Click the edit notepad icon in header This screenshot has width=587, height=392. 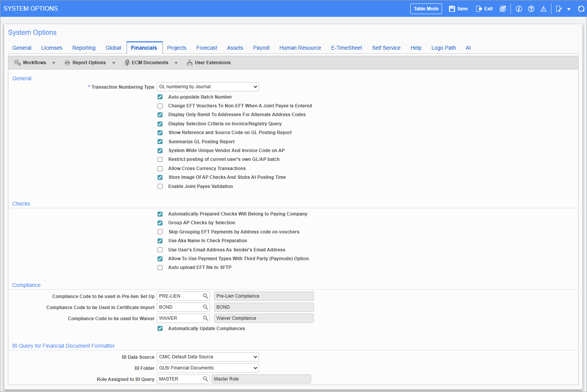[x=559, y=9]
